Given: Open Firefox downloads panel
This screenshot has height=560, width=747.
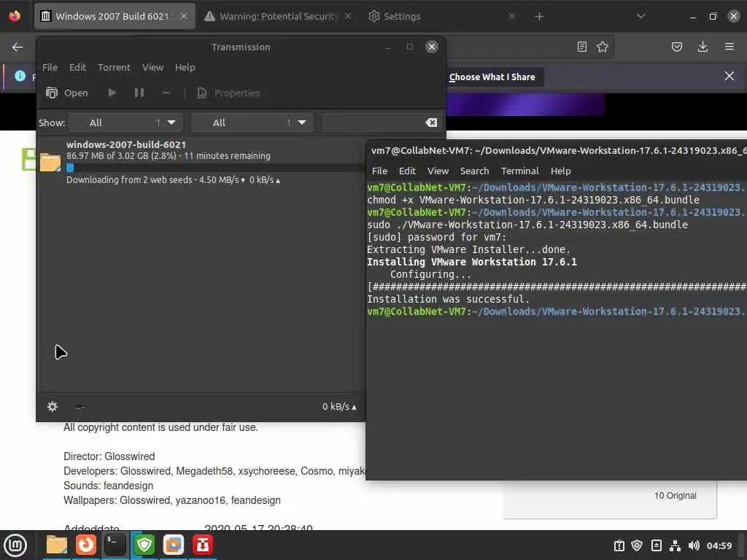Looking at the screenshot, I should pos(703,47).
